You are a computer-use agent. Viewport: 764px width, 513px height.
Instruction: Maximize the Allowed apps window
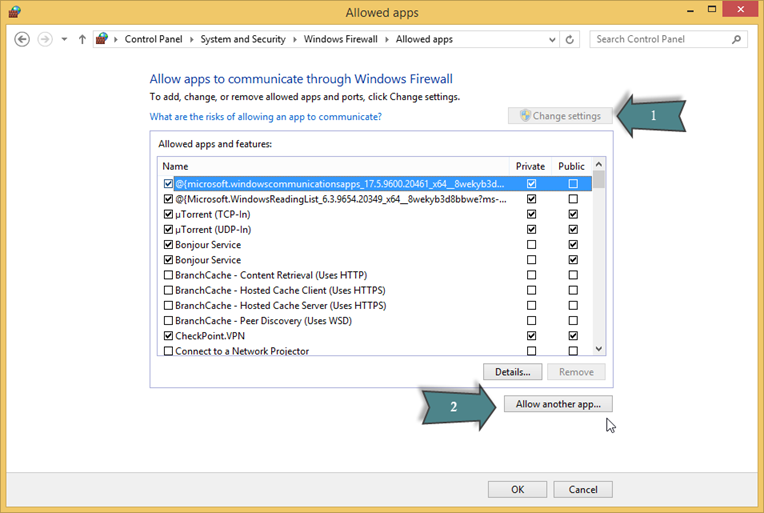click(x=712, y=9)
